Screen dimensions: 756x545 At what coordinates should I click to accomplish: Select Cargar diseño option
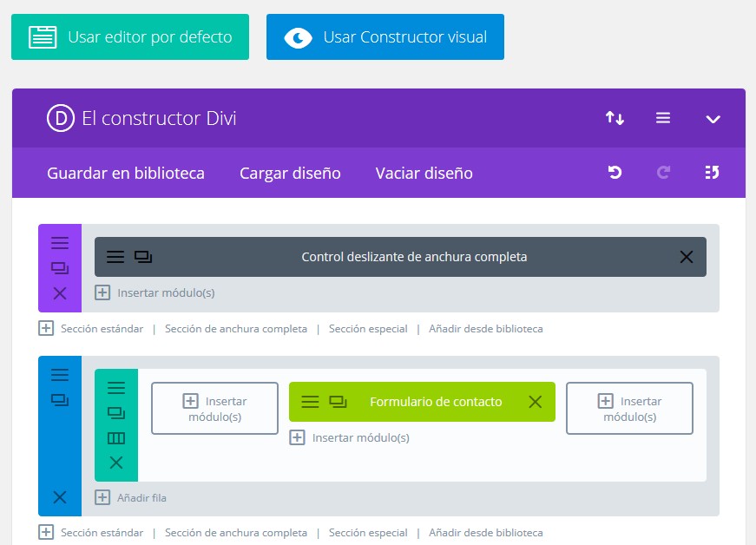point(290,174)
